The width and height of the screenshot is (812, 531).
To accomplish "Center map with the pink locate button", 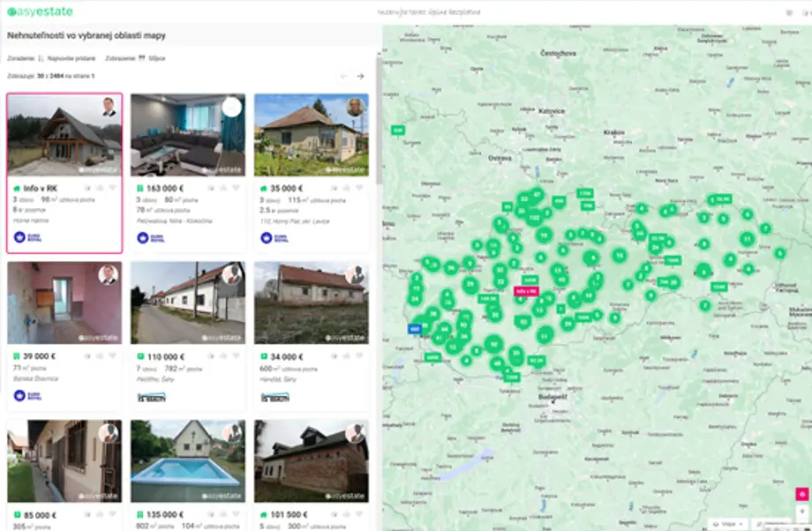I will [x=802, y=494].
